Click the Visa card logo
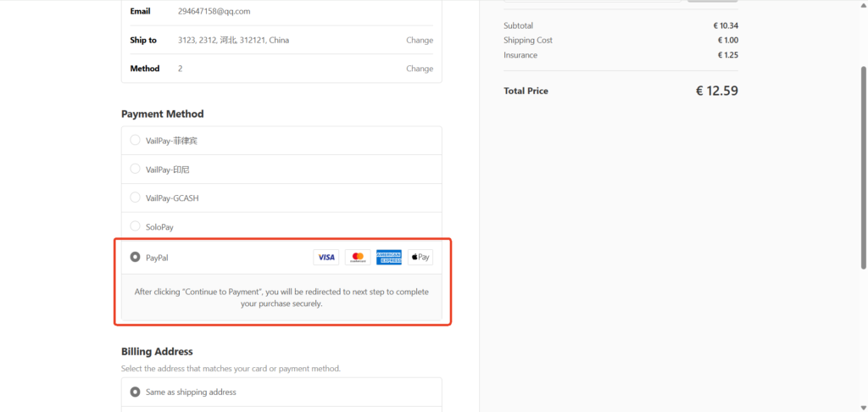The height and width of the screenshot is (412, 868). [325, 257]
